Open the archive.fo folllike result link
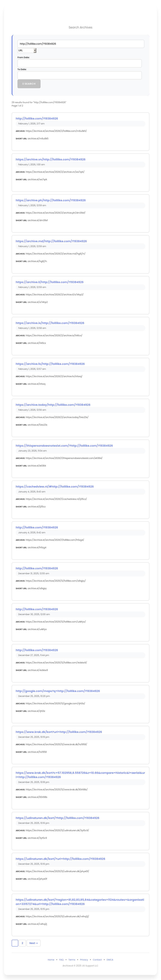Image resolution: width=161 pixels, height=980 pixels. tap(50, 364)
